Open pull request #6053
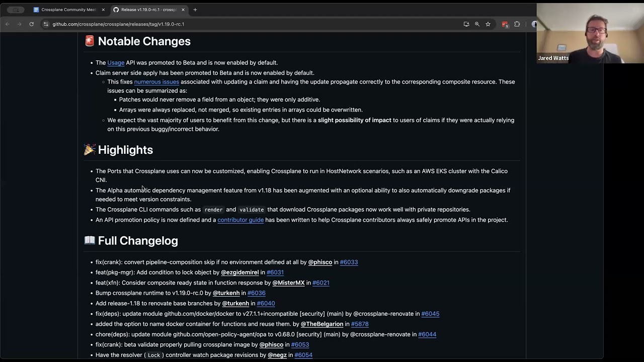This screenshot has height=362, width=644. [x=300, y=345]
